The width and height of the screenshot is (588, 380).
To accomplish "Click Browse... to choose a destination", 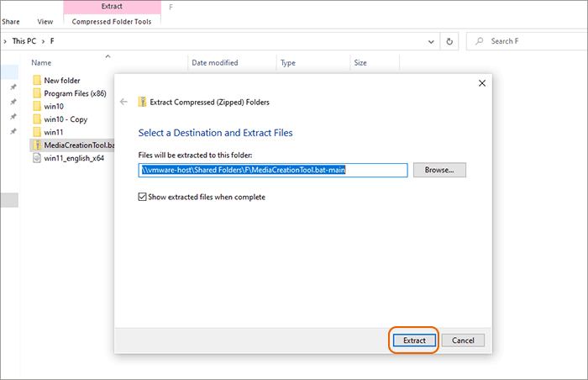I will point(439,170).
